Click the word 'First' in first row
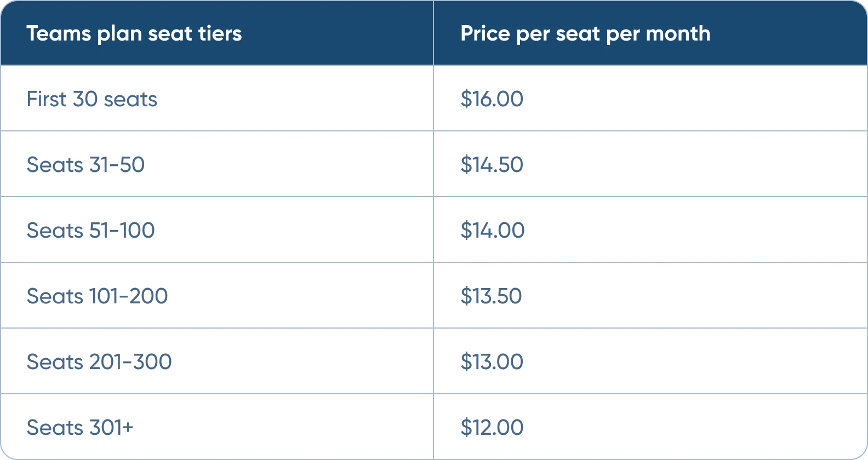The width and height of the screenshot is (868, 460). coord(47,99)
